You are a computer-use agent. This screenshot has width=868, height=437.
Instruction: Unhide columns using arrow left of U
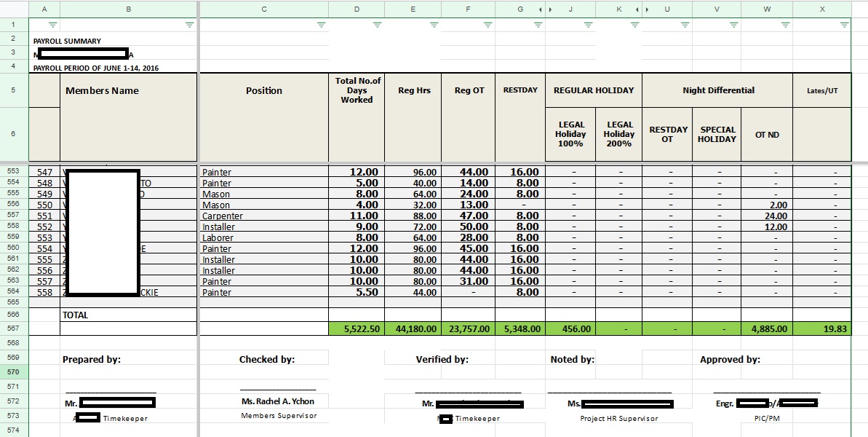click(647, 9)
